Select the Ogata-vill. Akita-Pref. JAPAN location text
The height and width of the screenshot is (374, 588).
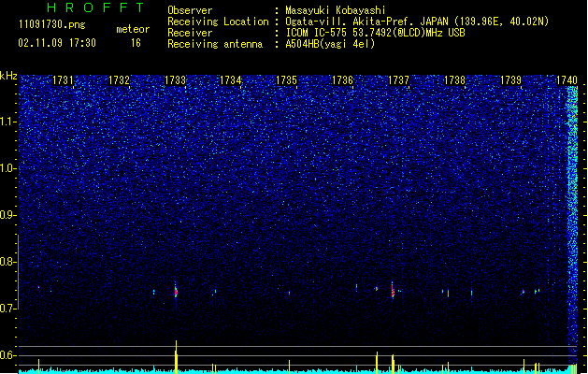[417, 22]
